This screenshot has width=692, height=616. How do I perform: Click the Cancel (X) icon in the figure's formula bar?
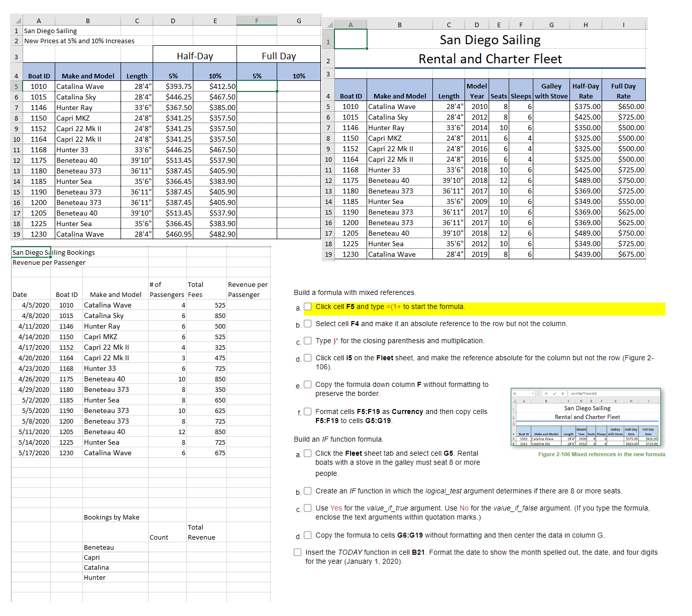[545, 393]
